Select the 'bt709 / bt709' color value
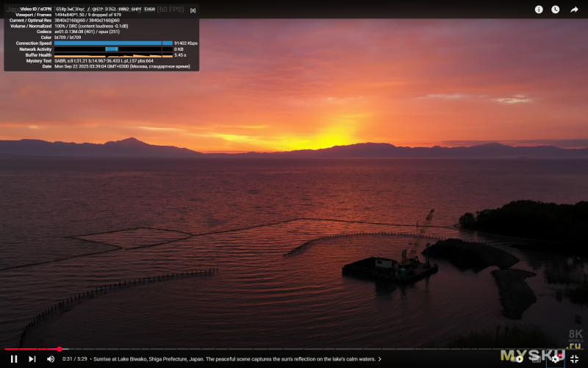Viewport: 588px width, 368px height. (x=68, y=38)
